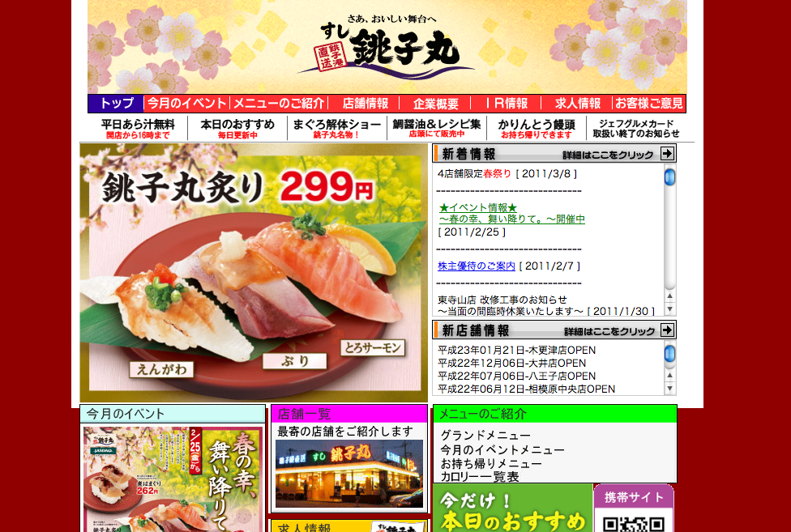Open 今月のイベント in the red nav bar

pos(186,104)
